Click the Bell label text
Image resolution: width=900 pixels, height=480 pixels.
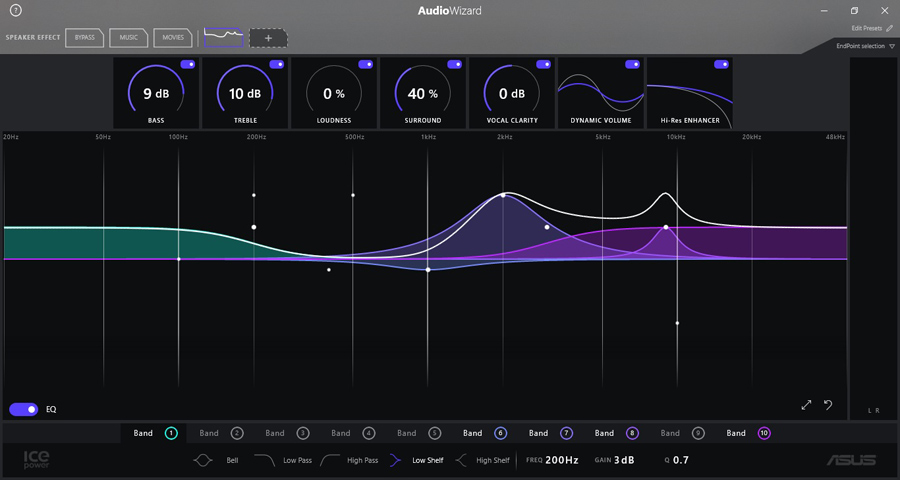coord(232,460)
